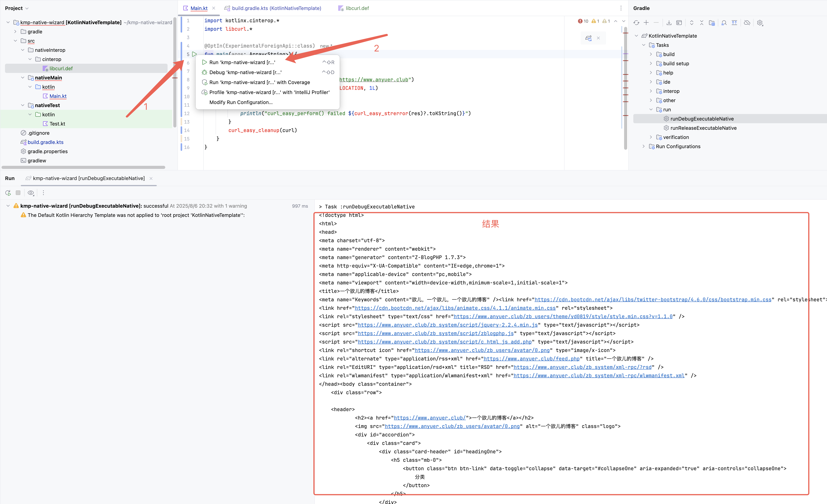Click the Rerun icon in Run panel
This screenshot has width=827, height=504.
(x=8, y=193)
